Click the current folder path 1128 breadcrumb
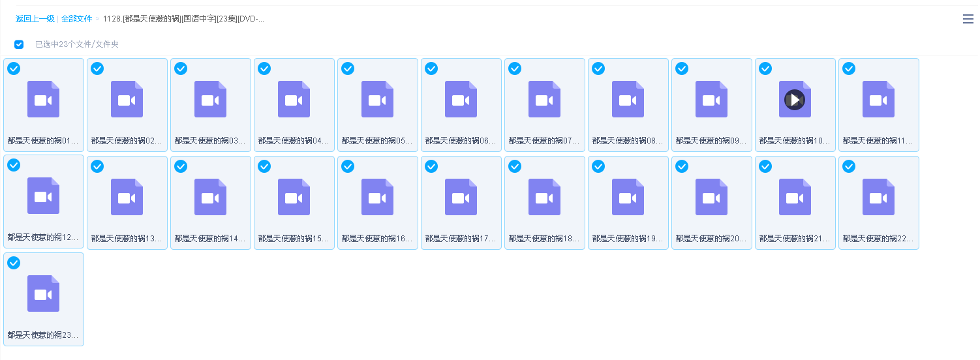The height and width of the screenshot is (360, 980). pyautogui.click(x=183, y=19)
